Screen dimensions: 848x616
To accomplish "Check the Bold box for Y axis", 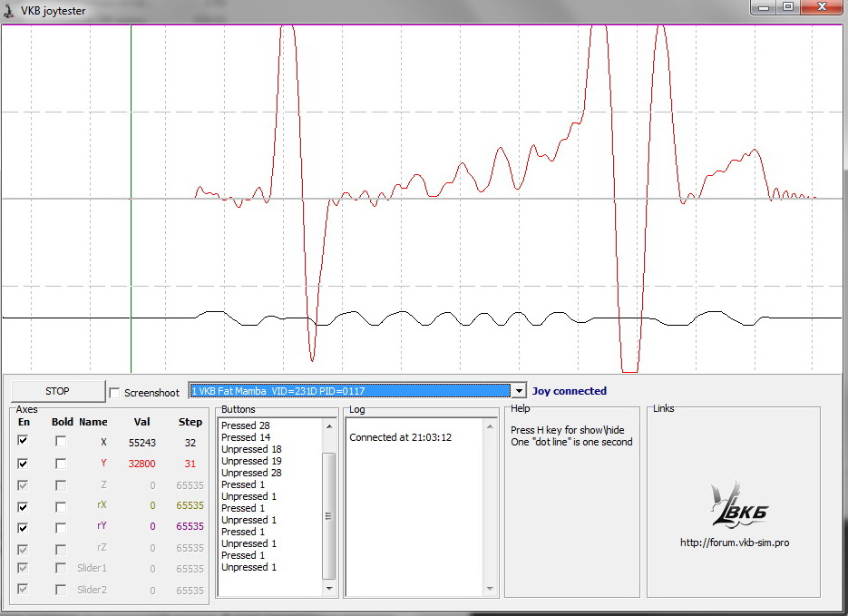I will (x=61, y=464).
